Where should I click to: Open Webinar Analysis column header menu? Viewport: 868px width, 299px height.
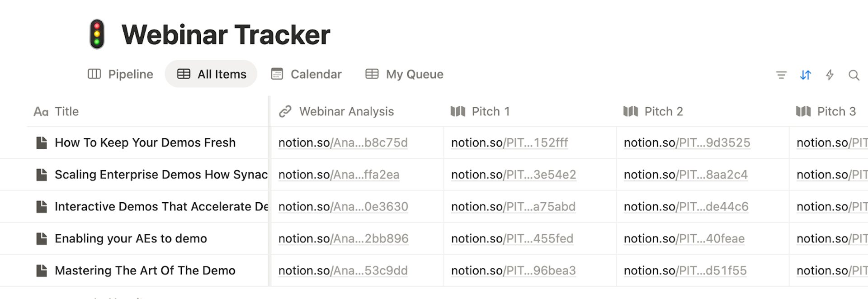(346, 111)
